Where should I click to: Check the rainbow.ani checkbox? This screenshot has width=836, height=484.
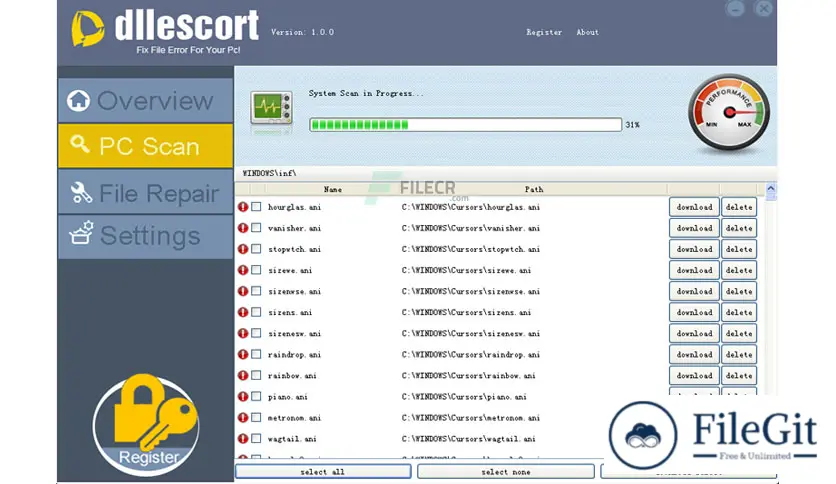click(256, 375)
